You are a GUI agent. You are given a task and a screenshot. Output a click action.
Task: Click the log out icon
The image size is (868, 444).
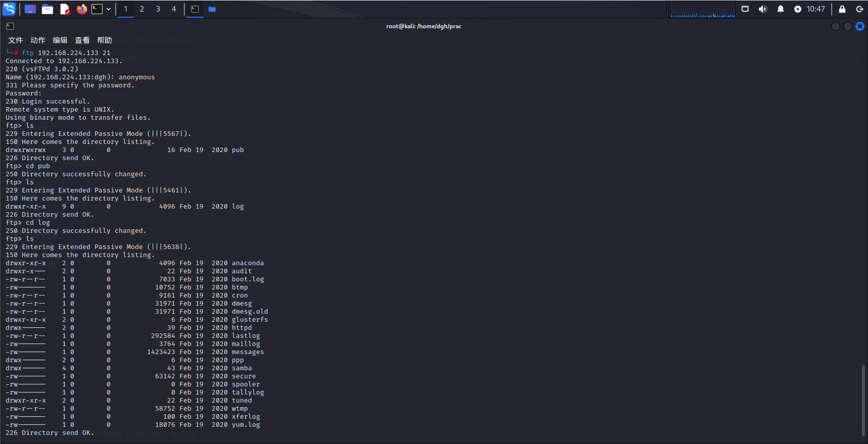(859, 9)
